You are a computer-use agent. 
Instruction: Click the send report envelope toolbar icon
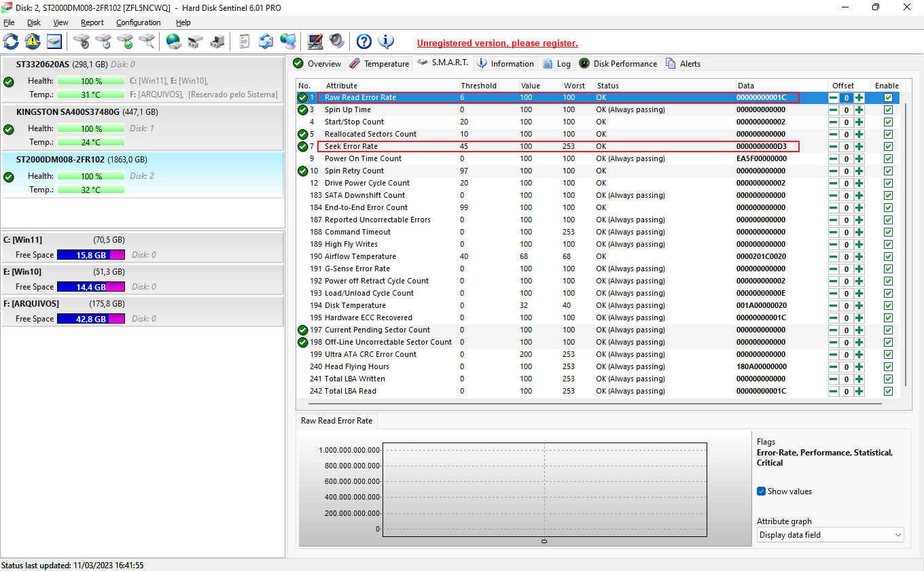(x=266, y=41)
